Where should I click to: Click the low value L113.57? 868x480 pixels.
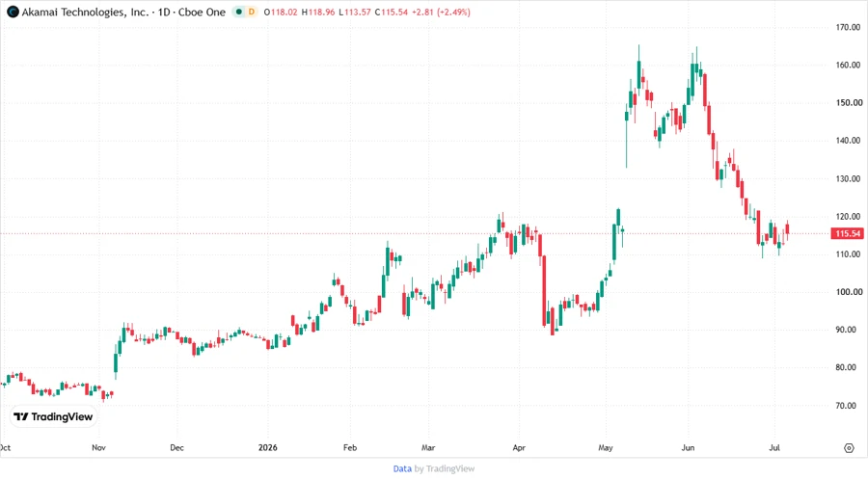tap(355, 12)
